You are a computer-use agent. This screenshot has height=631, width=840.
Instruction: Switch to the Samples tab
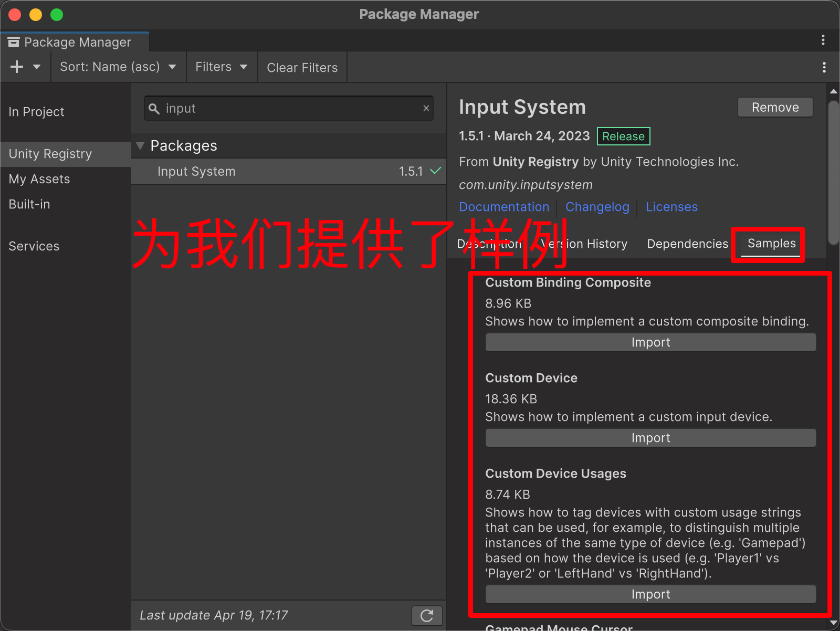click(772, 244)
